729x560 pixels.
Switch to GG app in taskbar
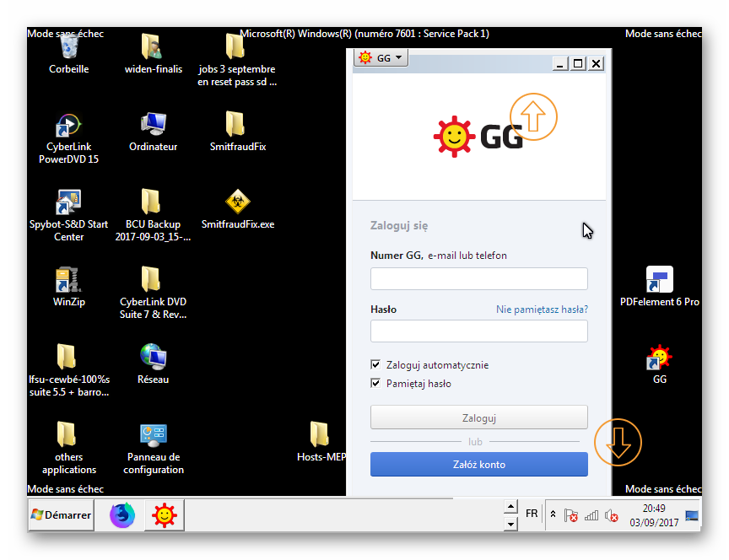(x=165, y=515)
